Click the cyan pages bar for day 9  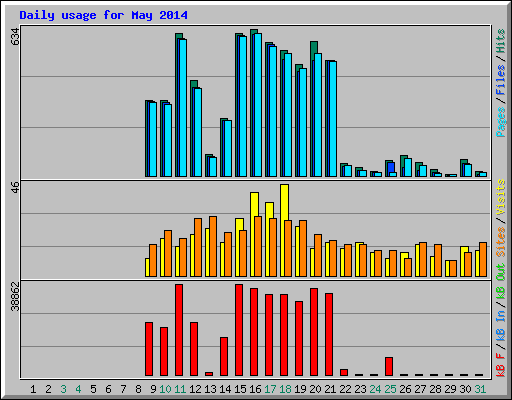(153, 139)
